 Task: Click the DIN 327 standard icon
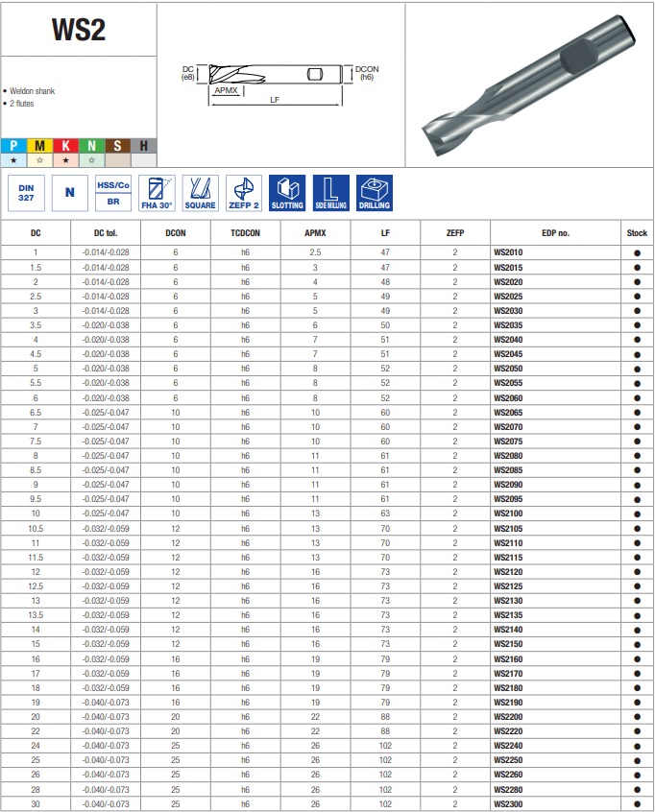pyautogui.click(x=26, y=193)
